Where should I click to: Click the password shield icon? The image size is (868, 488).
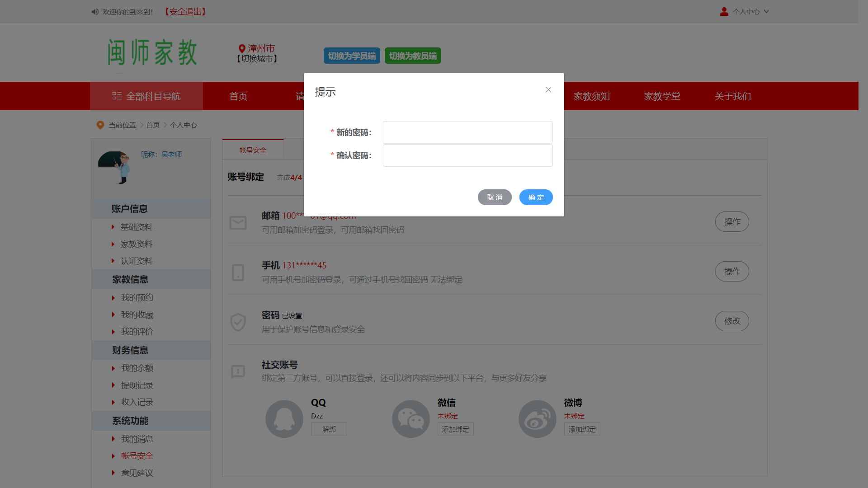pos(238,322)
